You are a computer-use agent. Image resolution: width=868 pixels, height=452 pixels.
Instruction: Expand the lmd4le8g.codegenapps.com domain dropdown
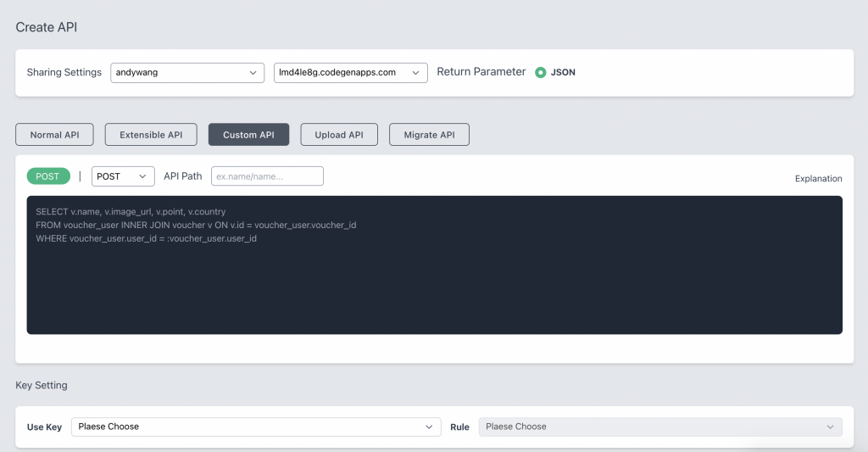350,72
